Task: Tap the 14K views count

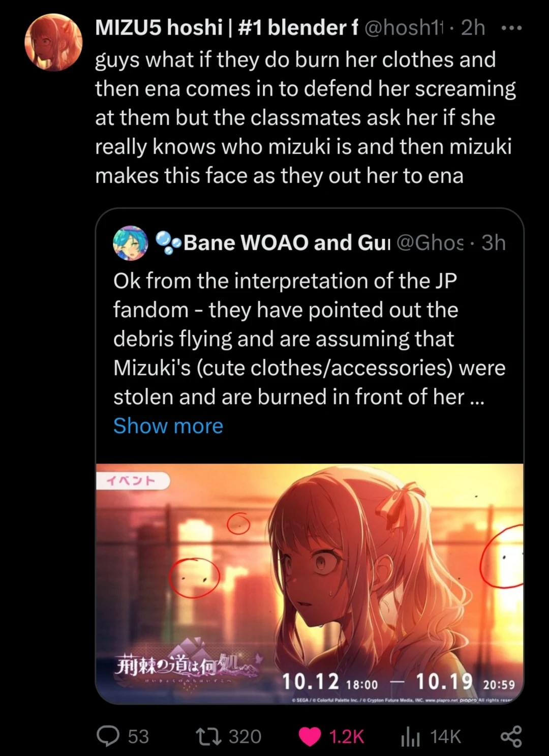Action: 445,737
